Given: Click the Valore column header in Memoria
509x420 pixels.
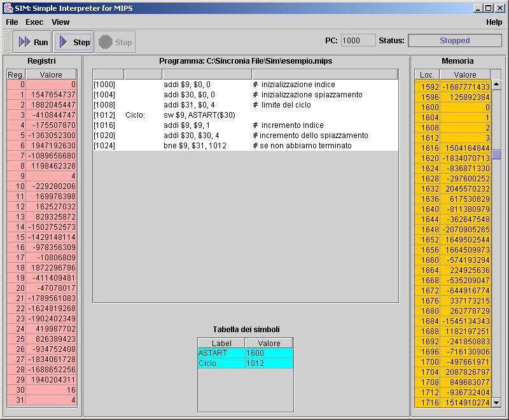Looking at the screenshot, I should tap(465, 74).
